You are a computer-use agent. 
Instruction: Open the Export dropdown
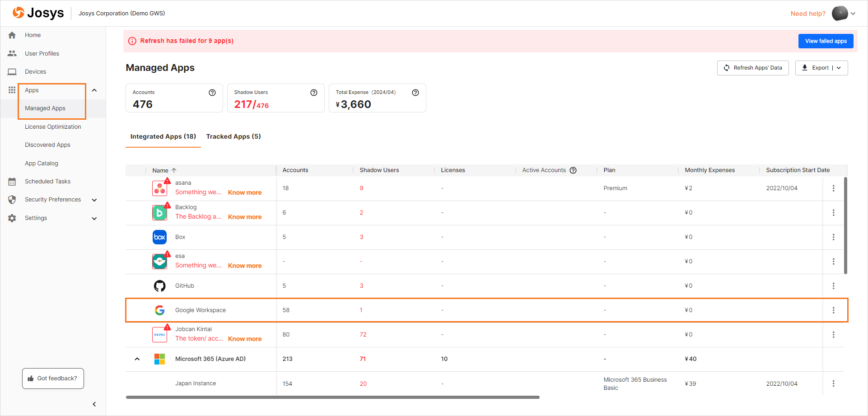click(821, 68)
